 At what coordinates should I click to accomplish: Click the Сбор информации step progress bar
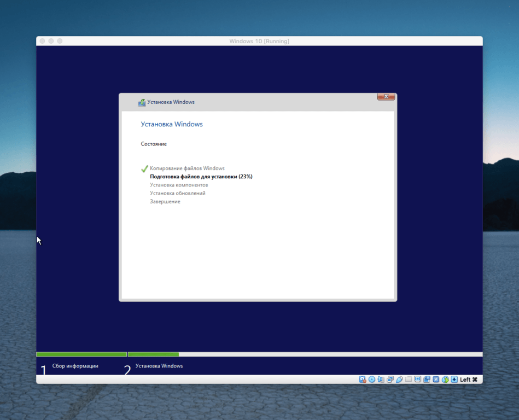point(81,354)
